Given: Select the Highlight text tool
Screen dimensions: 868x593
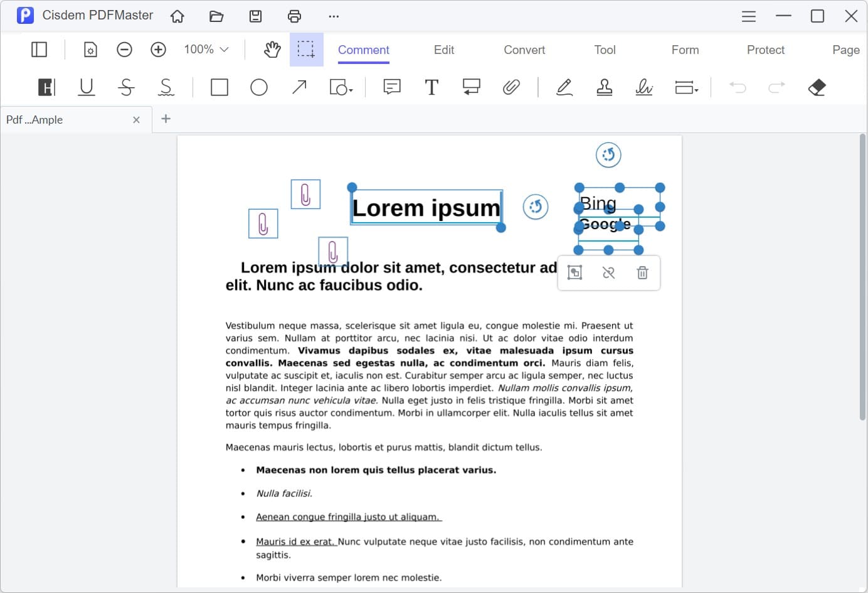Looking at the screenshot, I should click(46, 87).
